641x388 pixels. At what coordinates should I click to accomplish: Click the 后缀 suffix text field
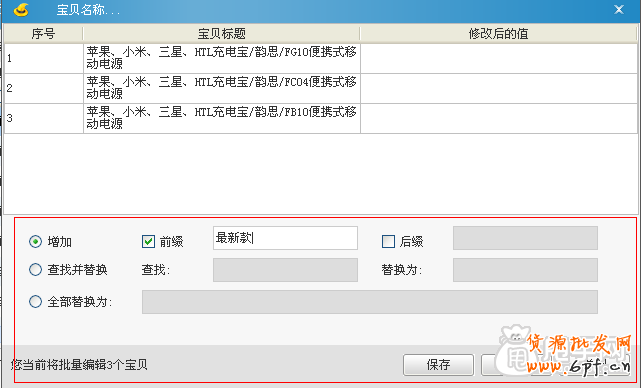click(525, 238)
